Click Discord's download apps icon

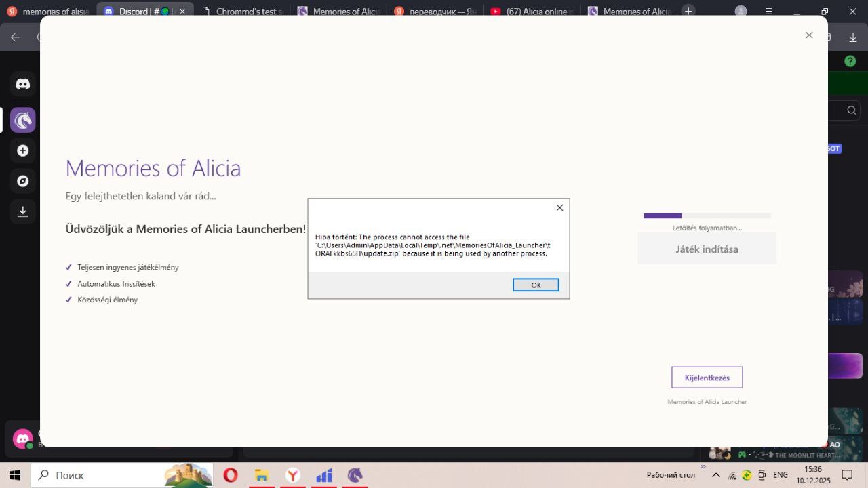point(23,211)
